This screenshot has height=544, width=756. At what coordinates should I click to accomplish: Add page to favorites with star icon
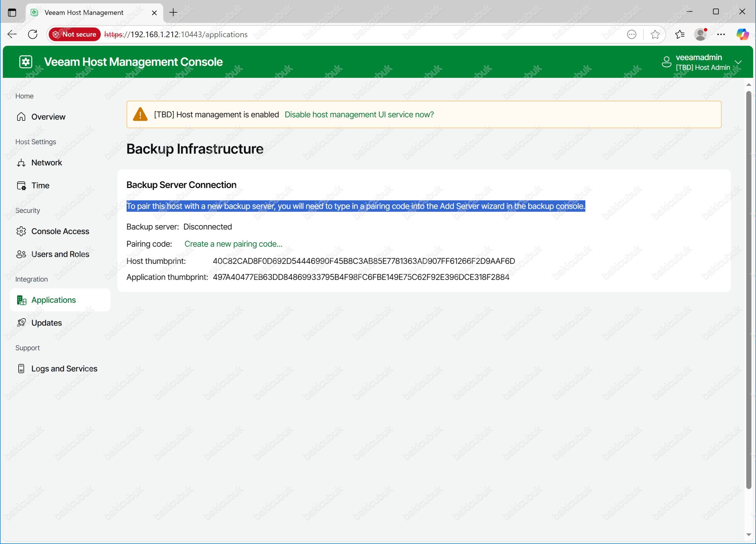(x=655, y=34)
